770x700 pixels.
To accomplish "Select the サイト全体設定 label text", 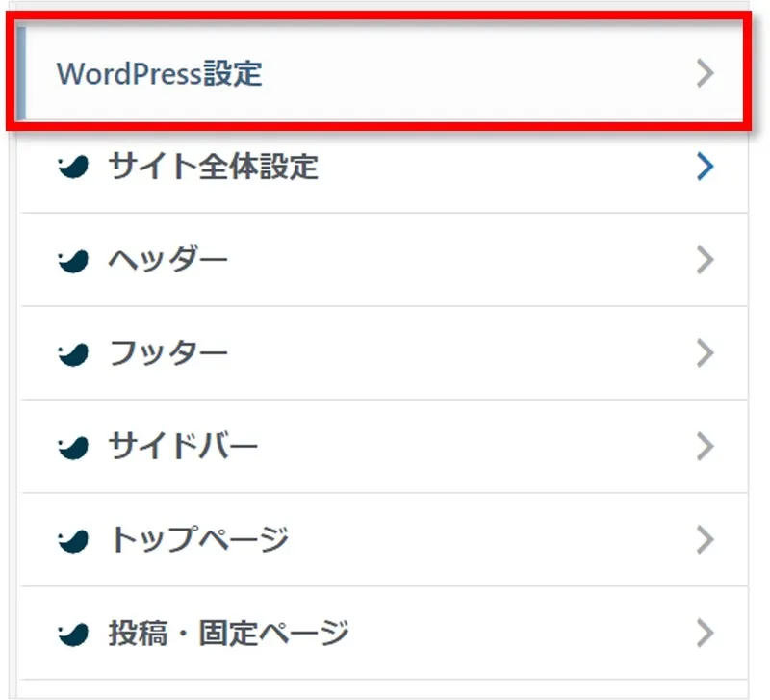I will point(213,168).
